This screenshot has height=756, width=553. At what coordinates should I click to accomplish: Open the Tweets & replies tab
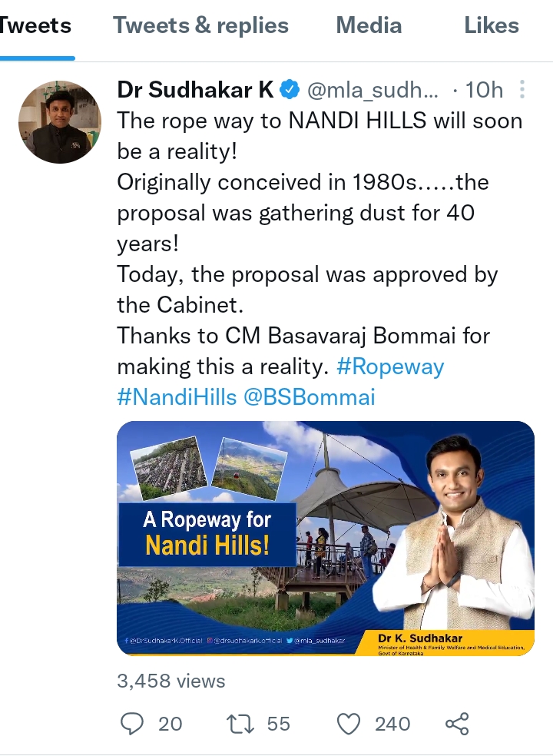click(x=200, y=25)
